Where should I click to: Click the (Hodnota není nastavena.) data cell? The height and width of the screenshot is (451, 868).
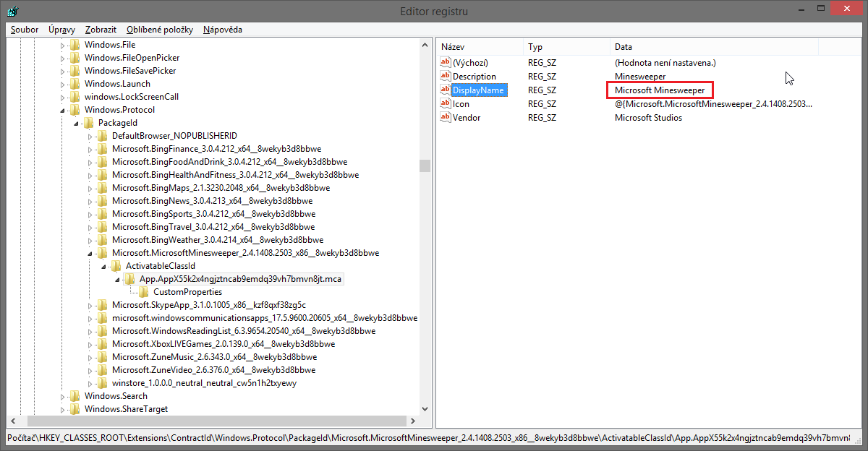coord(665,63)
